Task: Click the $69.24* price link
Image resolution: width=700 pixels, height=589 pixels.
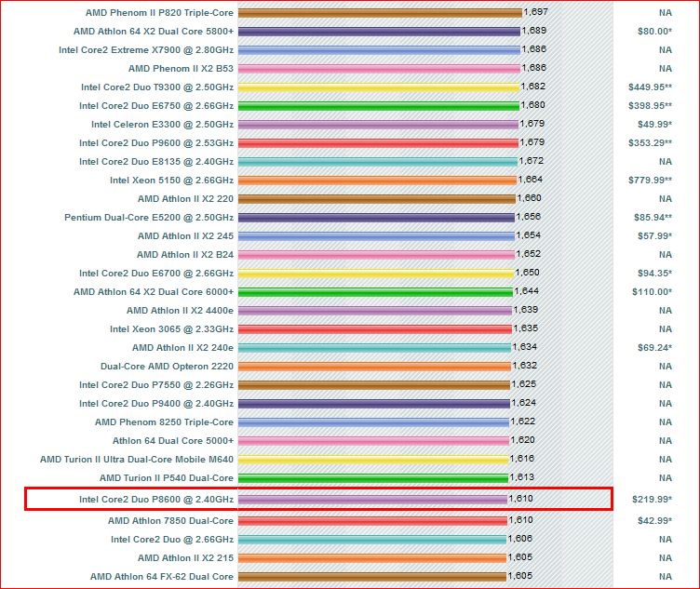Action: pos(655,348)
